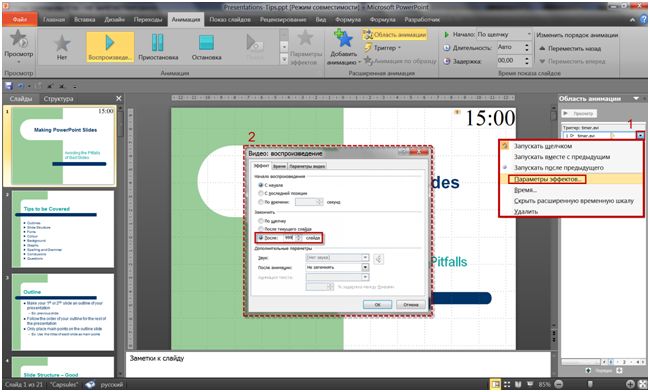Adjust the Длительность spinner arrows

527,48
